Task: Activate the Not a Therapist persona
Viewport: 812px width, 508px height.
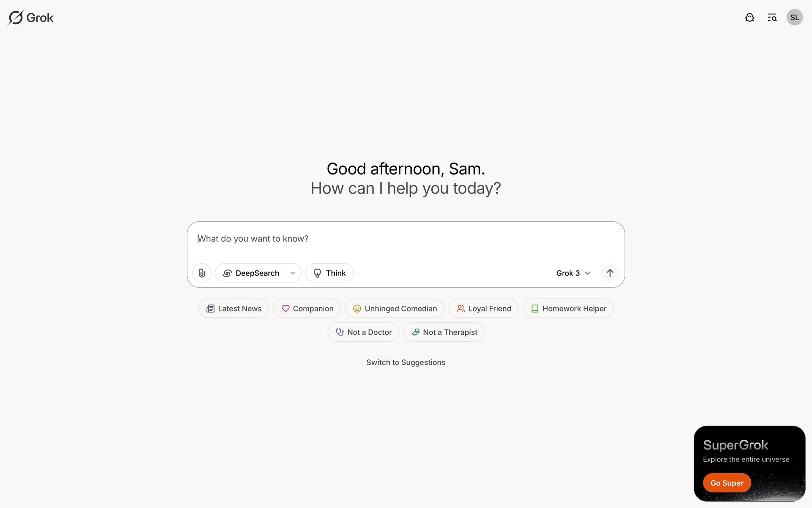Action: click(444, 332)
